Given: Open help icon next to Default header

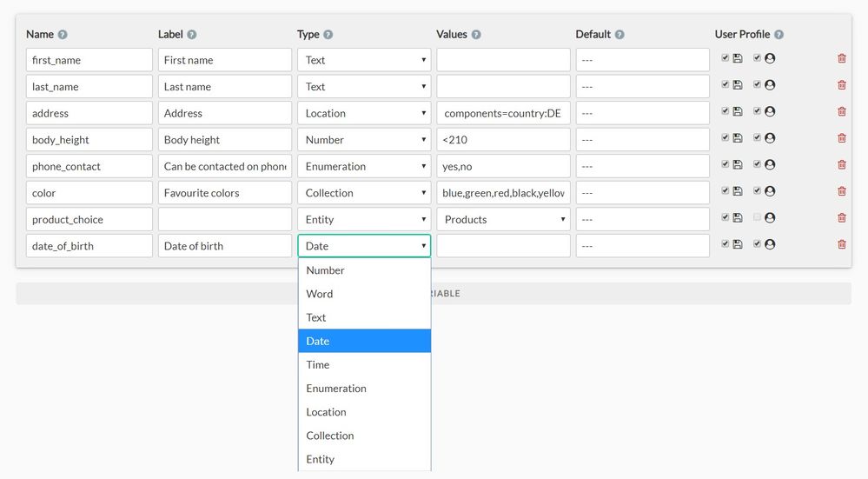Looking at the screenshot, I should coord(620,34).
